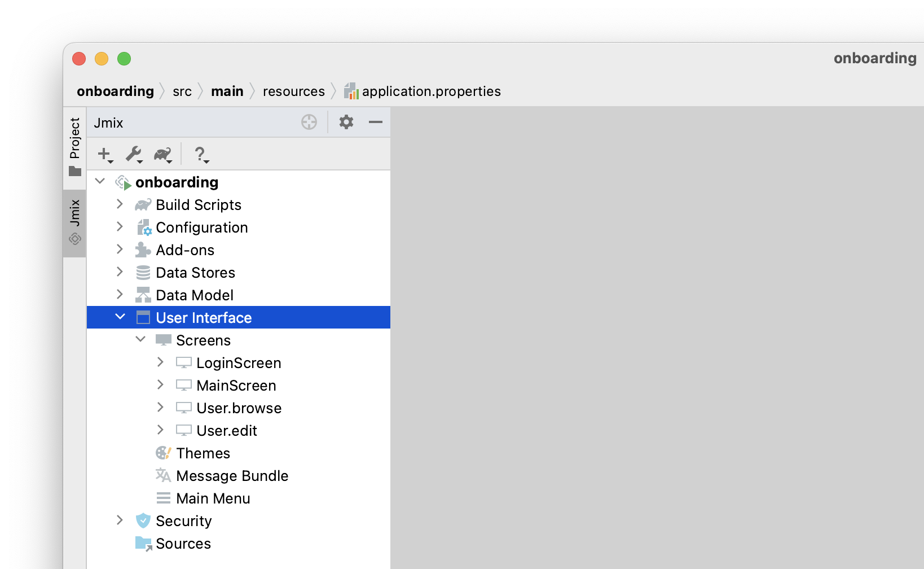Screen dimensions: 924x569
Task: Collapse the Screens node
Action: 140,339
